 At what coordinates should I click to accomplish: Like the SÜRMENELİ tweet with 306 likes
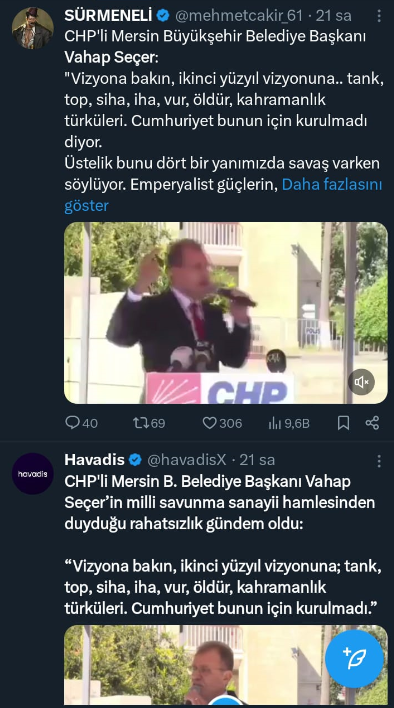click(209, 423)
